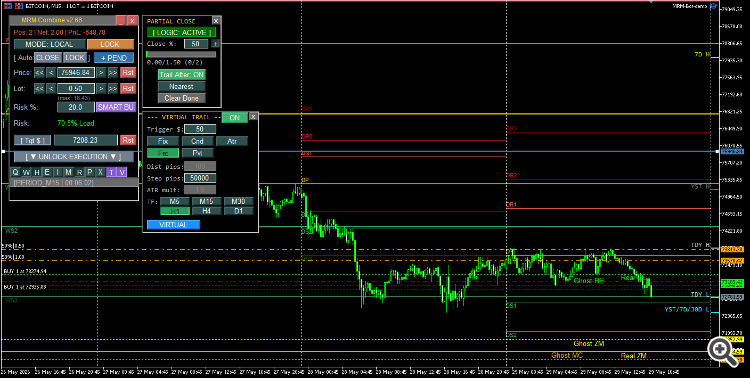750x378 pixels.
Task: Click the E hotkey button
Action: tap(47, 172)
